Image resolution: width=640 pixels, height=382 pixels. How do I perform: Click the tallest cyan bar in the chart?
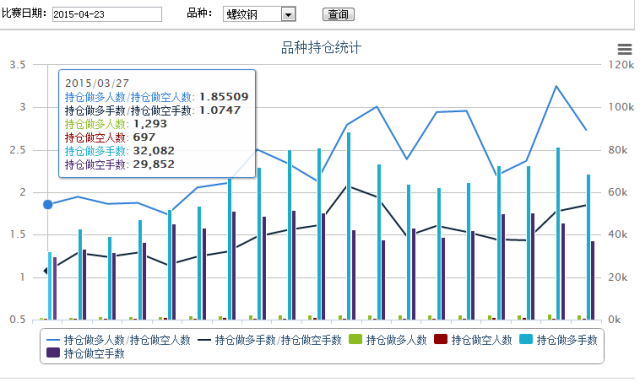point(349,226)
